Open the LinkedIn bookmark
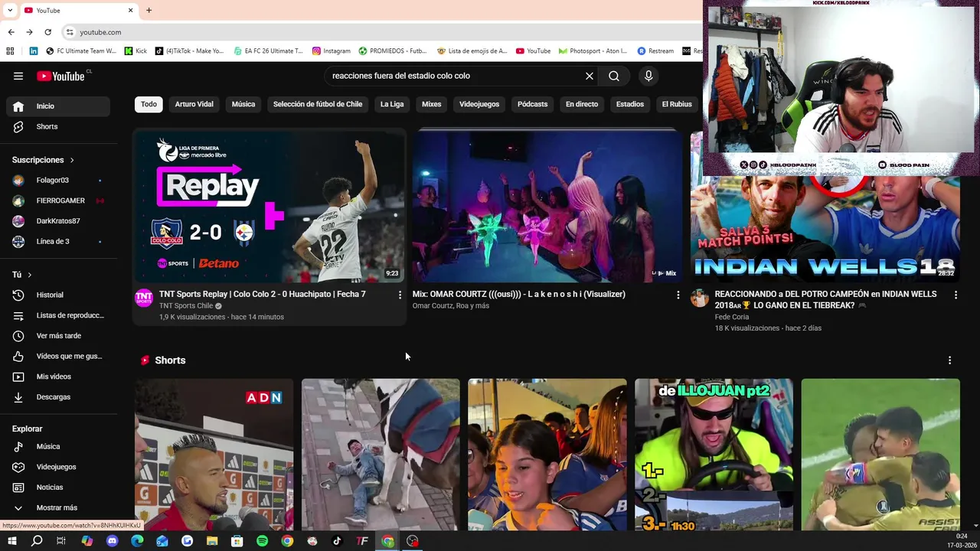Image resolution: width=980 pixels, height=551 pixels. 34,51
